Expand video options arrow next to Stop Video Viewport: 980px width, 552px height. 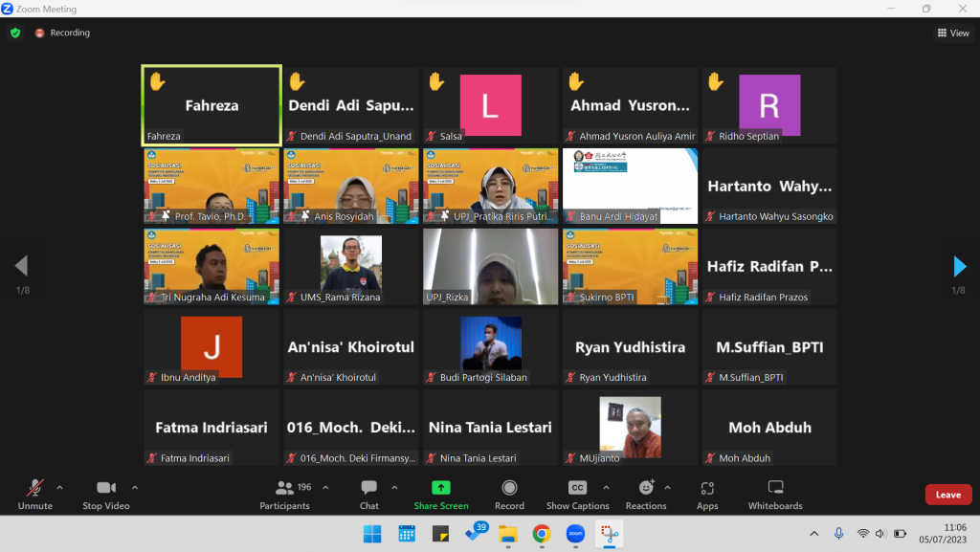[135, 487]
